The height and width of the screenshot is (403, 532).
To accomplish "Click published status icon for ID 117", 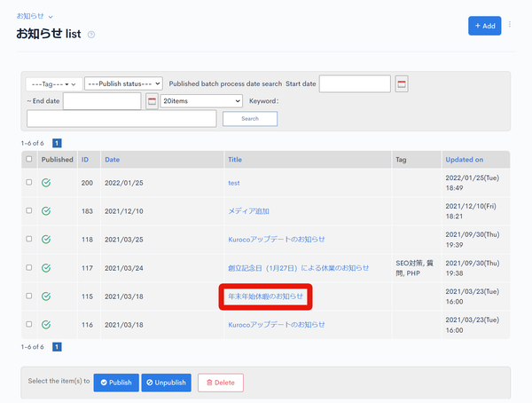I will [46, 268].
